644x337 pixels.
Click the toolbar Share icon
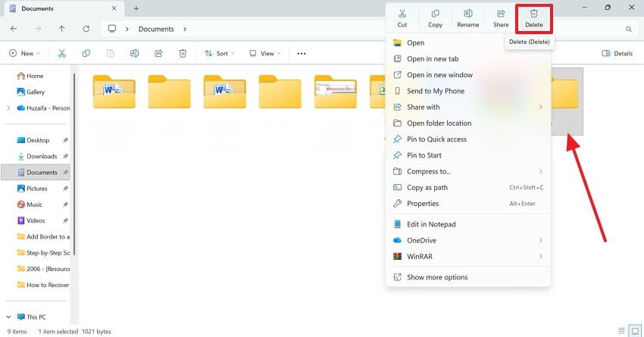(158, 53)
